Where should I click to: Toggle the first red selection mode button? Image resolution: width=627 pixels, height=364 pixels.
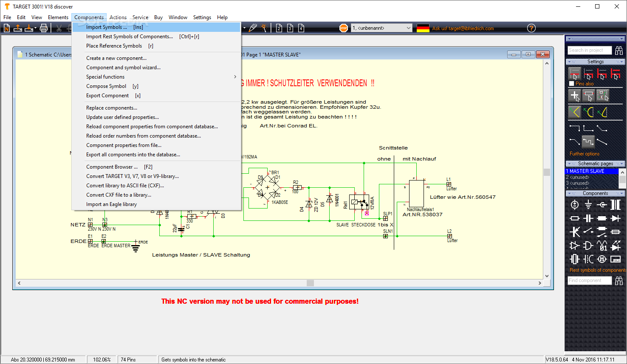point(575,73)
